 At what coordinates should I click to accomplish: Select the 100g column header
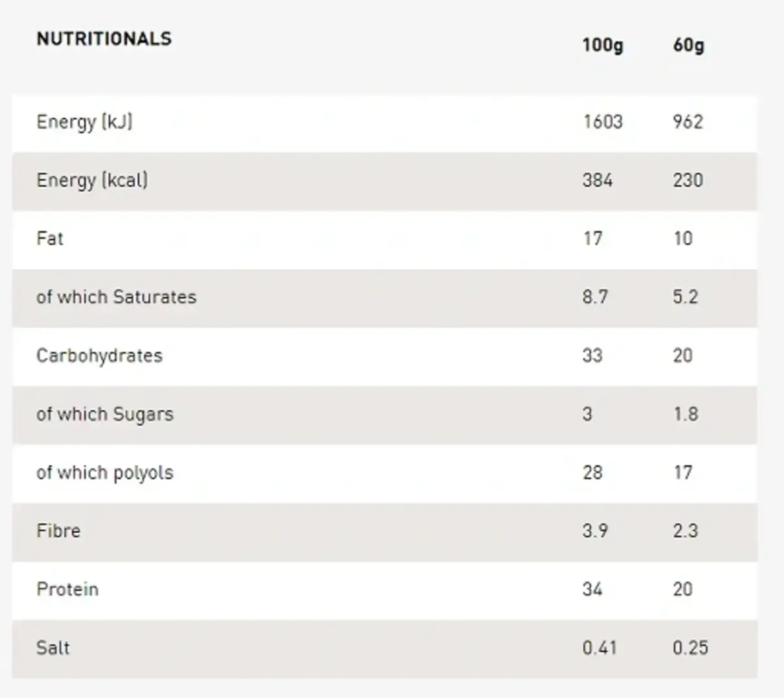pyautogui.click(x=602, y=46)
